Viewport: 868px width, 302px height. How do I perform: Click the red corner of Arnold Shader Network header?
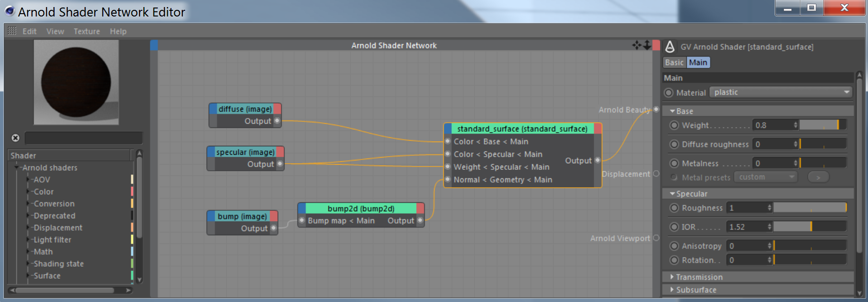point(656,45)
